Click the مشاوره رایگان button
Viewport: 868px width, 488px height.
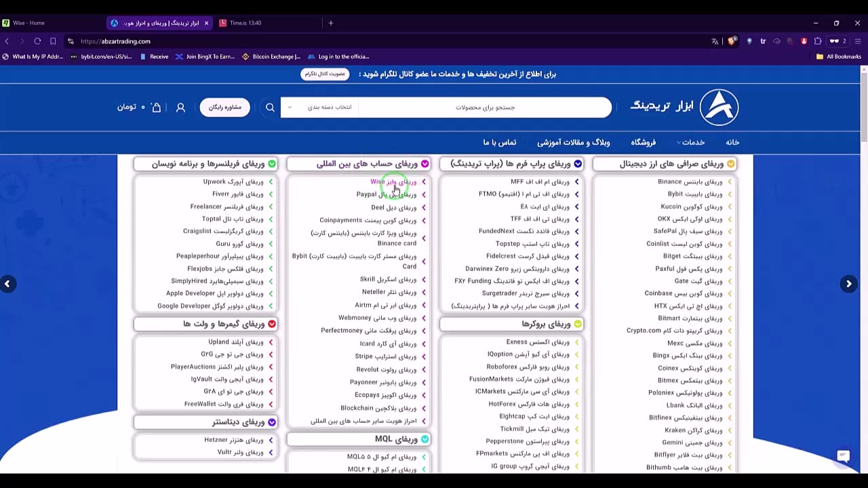tap(225, 107)
